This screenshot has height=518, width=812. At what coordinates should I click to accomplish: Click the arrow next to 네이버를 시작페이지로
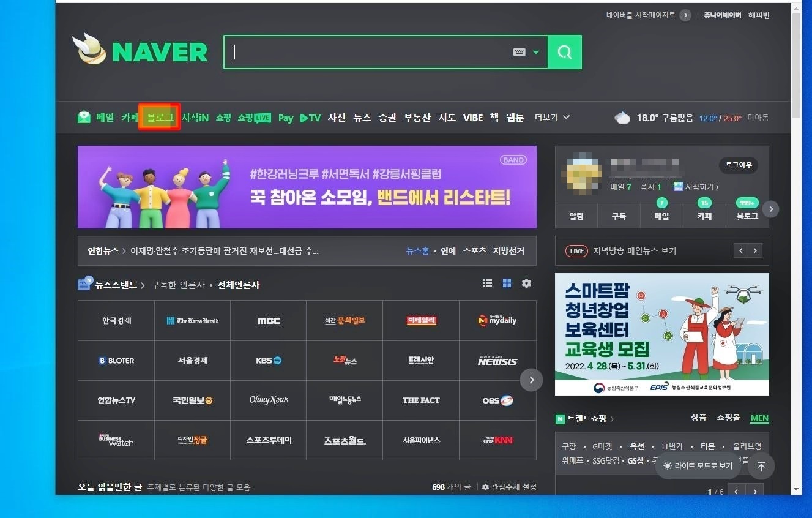click(685, 15)
